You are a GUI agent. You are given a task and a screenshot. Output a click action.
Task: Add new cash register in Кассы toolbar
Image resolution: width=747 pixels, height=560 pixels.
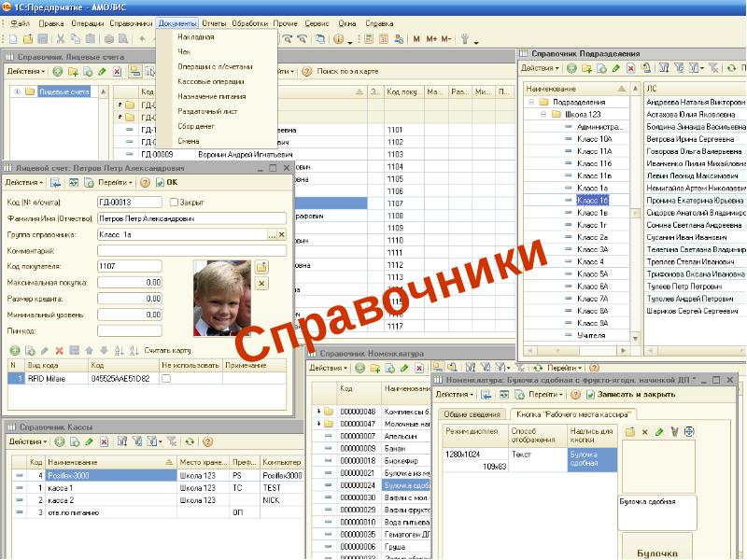(x=60, y=441)
